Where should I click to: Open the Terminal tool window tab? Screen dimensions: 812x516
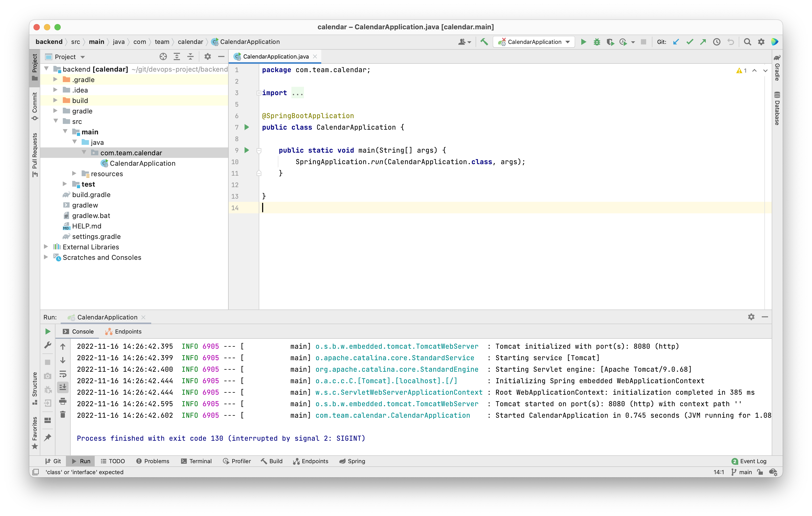[x=196, y=461]
